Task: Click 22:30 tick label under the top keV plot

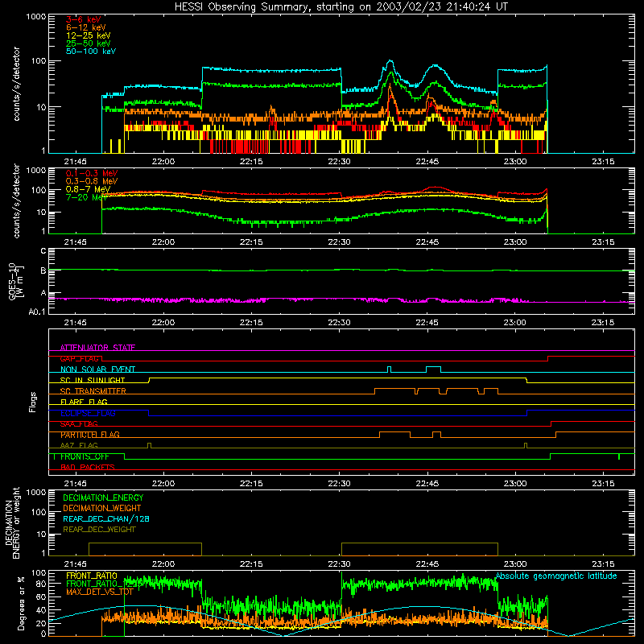Action: click(339, 162)
